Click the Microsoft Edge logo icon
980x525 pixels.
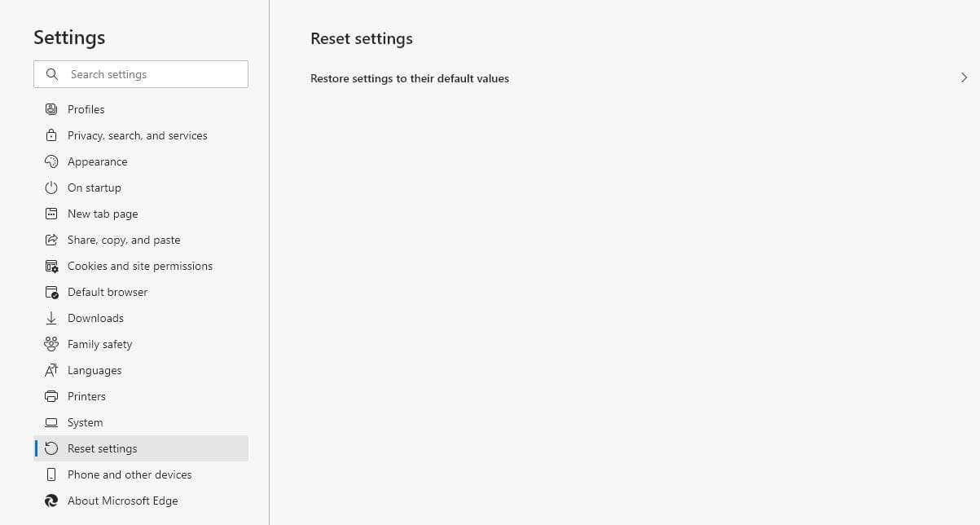click(x=51, y=501)
